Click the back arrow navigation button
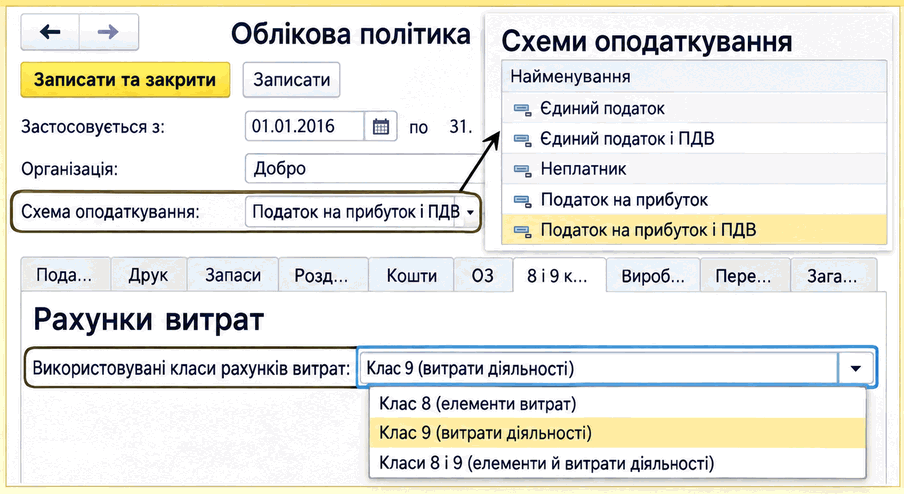Image resolution: width=904 pixels, height=494 pixels. point(50,32)
